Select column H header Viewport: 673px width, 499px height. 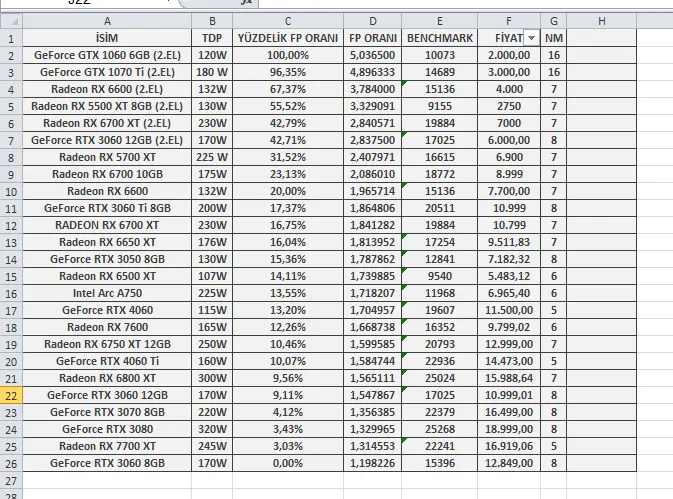tap(601, 21)
